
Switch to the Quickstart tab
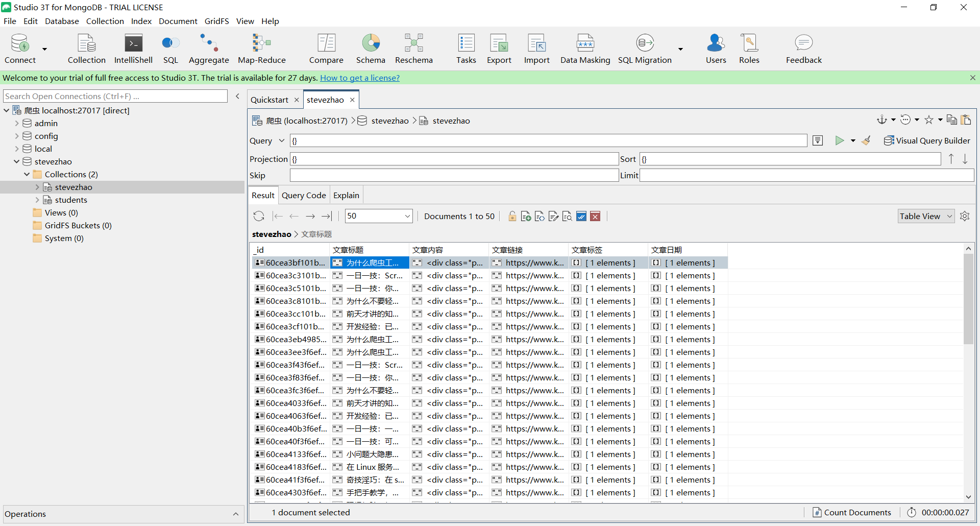click(x=269, y=100)
